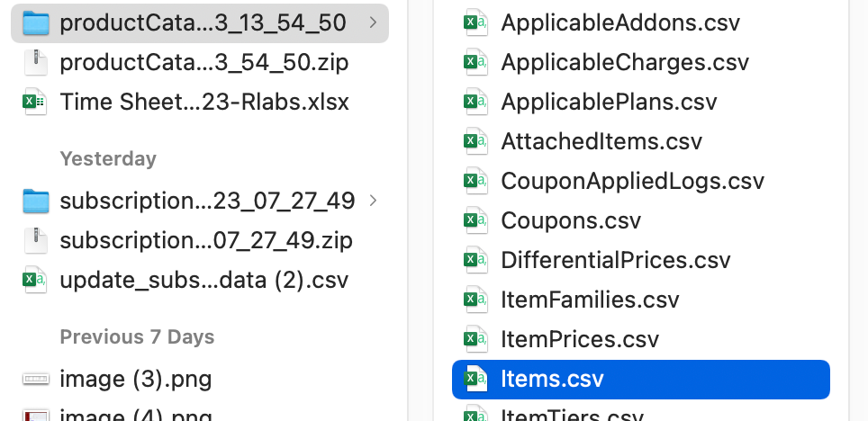Click the ItemFamilies.csv file icon
Image resolution: width=868 pixels, height=421 pixels.
[475, 300]
